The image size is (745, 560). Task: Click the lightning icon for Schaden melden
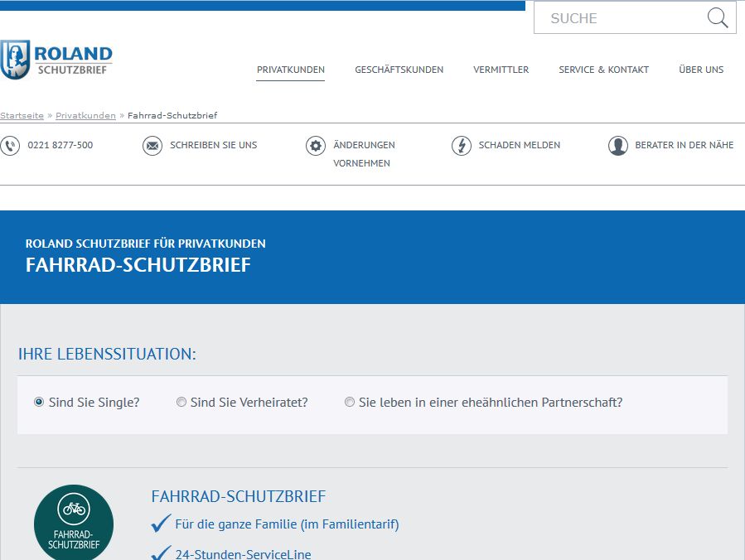click(x=462, y=145)
